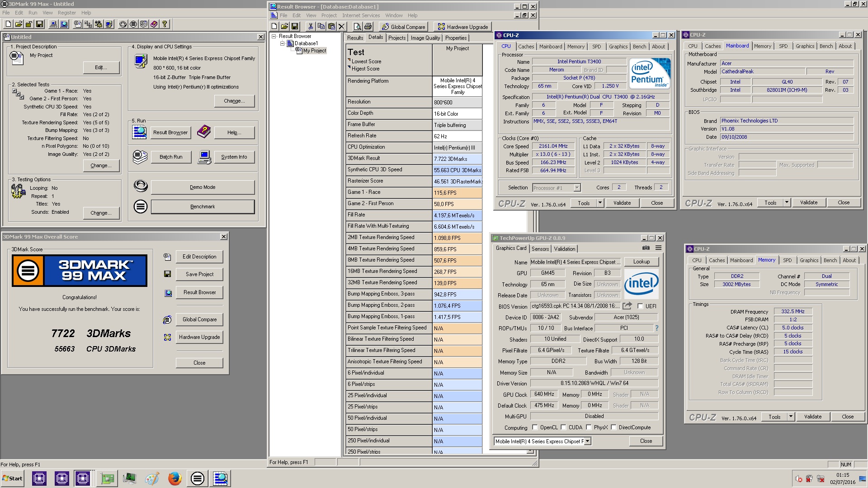The image size is (868, 488).
Task: Open Sensors tab in GPU-Z
Action: (540, 249)
